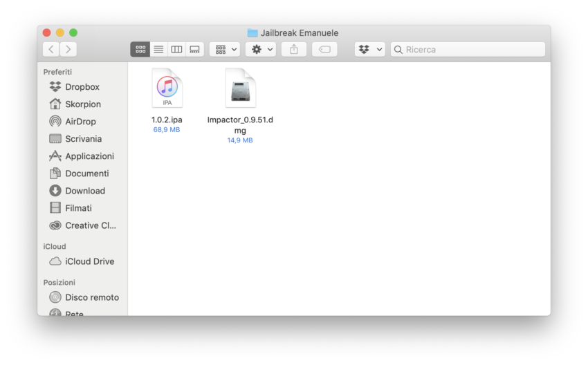The height and width of the screenshot is (365, 588).
Task: Click the Jailbreak Emanuele window title
Action: coord(300,33)
